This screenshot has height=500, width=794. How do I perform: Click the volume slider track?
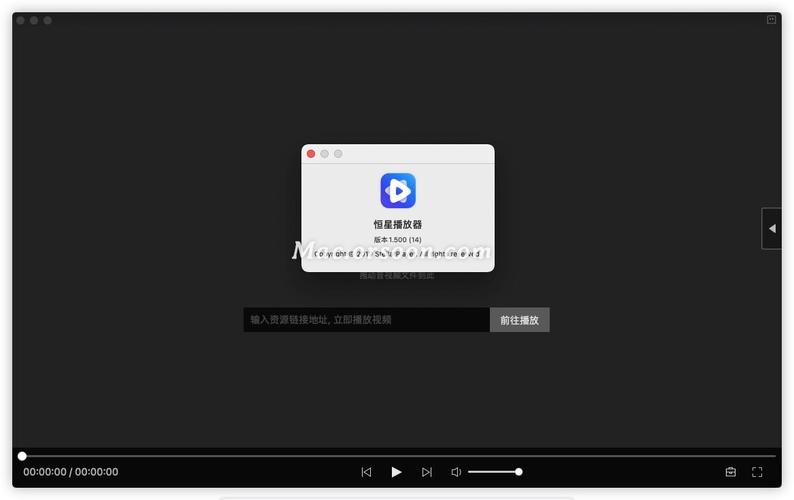pyautogui.click(x=490, y=472)
